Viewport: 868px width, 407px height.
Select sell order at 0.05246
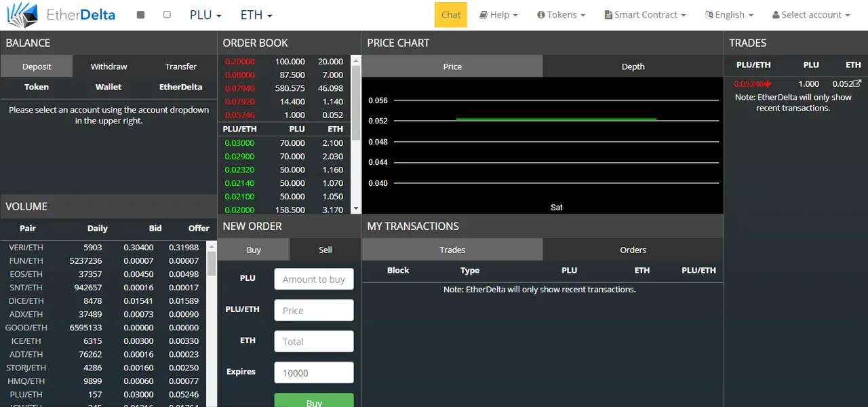284,115
